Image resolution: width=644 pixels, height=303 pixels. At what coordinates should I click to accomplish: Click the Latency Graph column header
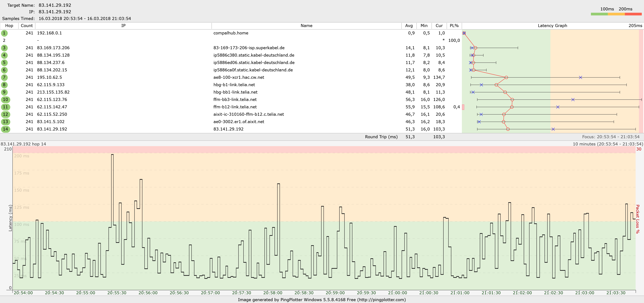[x=552, y=26]
